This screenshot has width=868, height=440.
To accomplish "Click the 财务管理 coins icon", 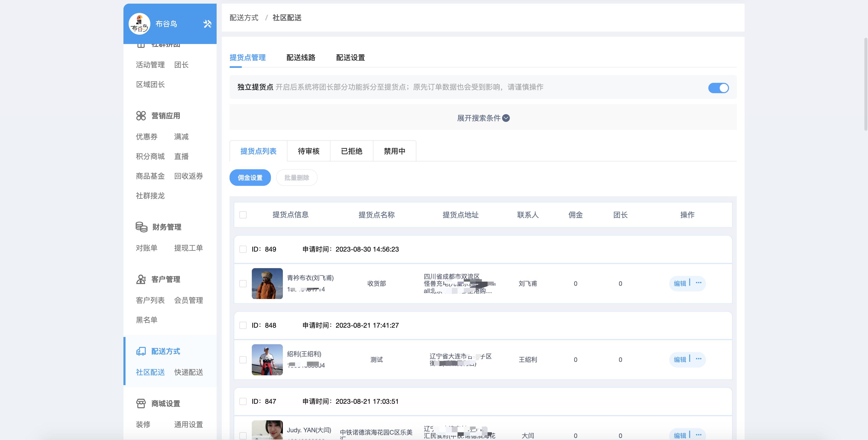I will pyautogui.click(x=141, y=227).
